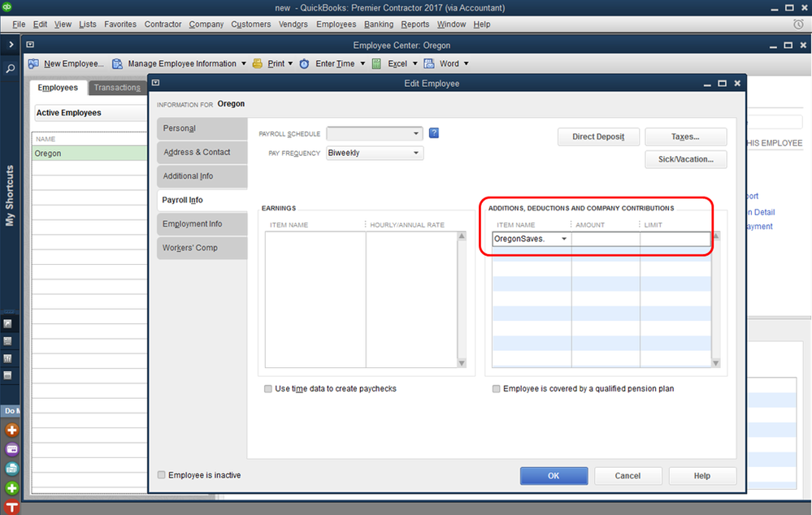Toggle Use time data to create paychecks

coord(267,389)
